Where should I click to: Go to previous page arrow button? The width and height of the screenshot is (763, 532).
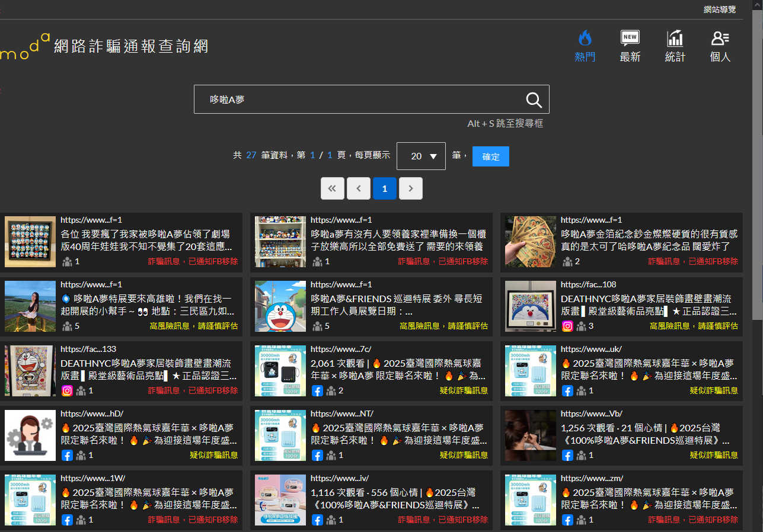(x=358, y=188)
